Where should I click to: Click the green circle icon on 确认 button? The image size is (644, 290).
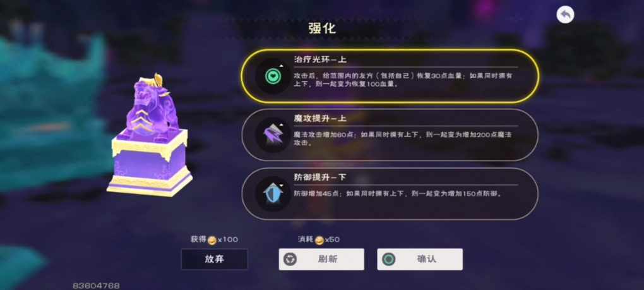point(388,259)
